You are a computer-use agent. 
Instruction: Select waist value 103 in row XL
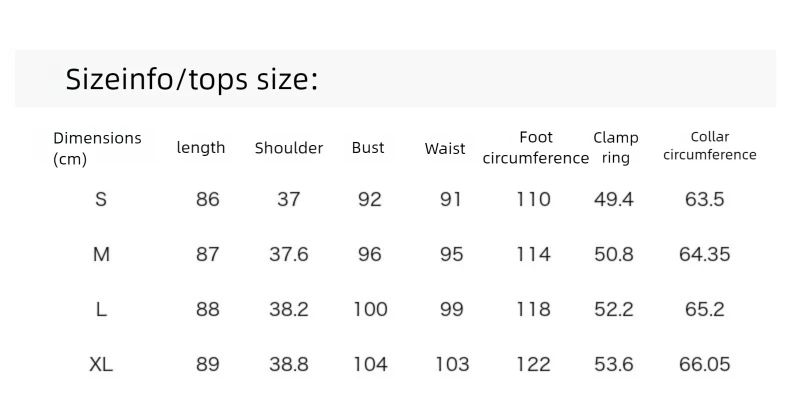(x=452, y=364)
